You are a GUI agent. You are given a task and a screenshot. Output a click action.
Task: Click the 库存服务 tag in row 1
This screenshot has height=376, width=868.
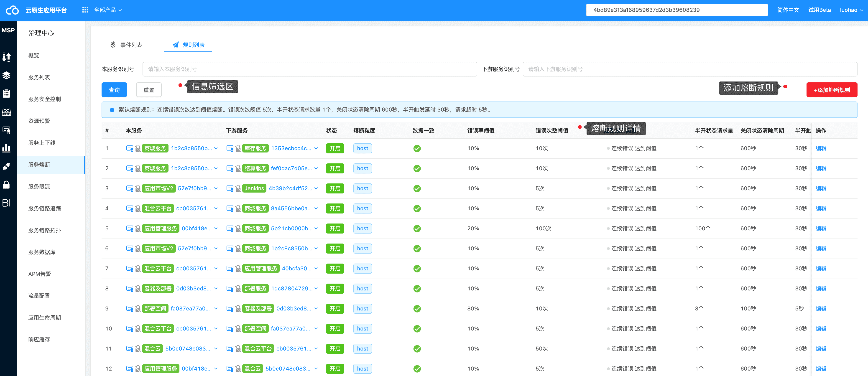(255, 149)
